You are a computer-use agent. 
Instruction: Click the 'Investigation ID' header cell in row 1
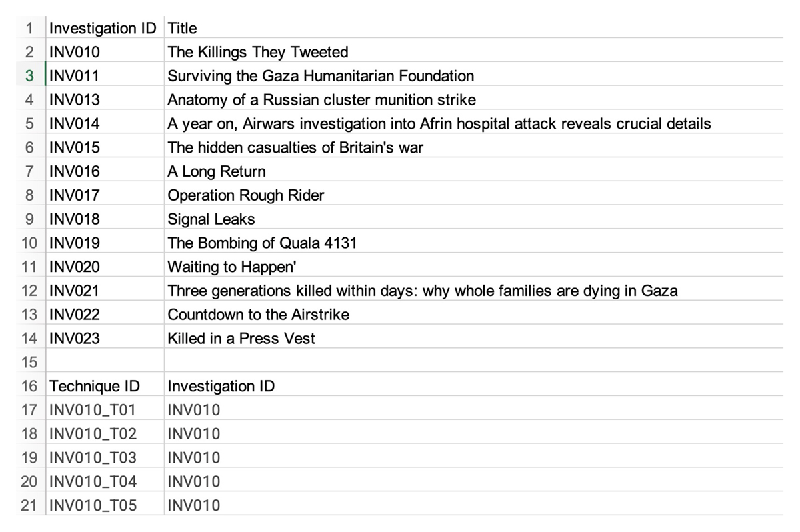105,28
